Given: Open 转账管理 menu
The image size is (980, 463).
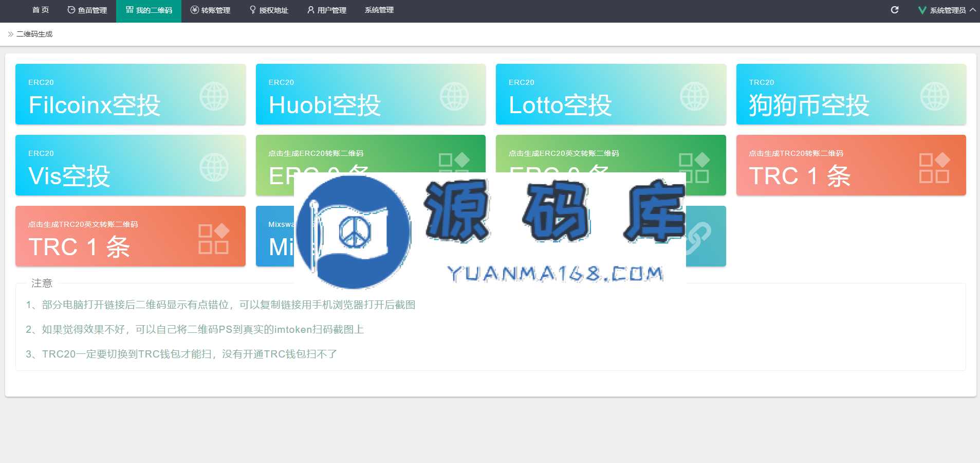Looking at the screenshot, I should (210, 10).
